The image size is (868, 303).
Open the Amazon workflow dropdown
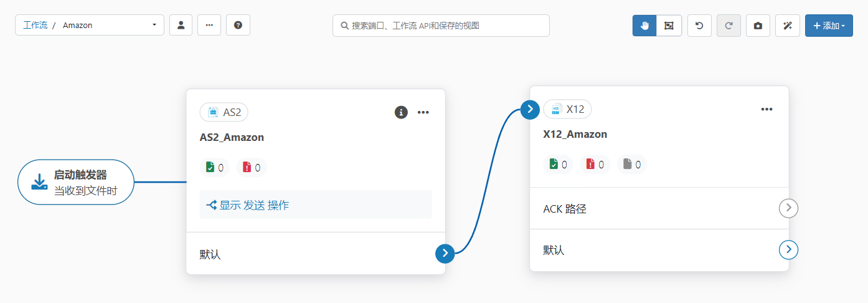tap(154, 26)
